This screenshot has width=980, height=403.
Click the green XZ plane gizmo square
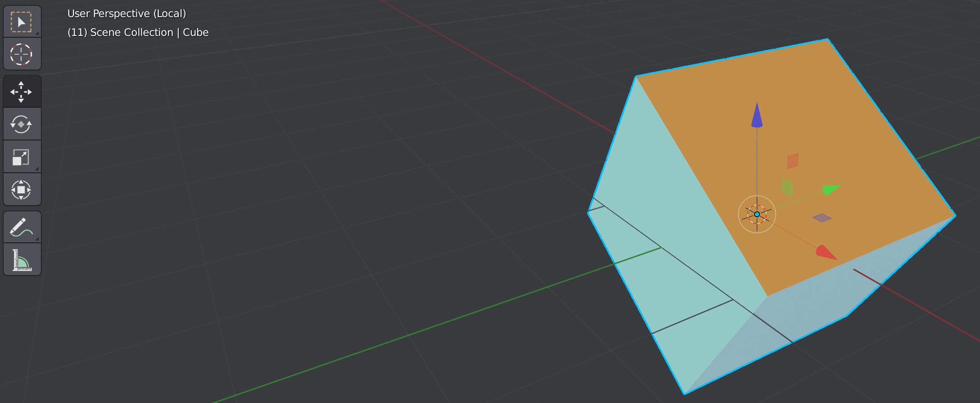[787, 187]
